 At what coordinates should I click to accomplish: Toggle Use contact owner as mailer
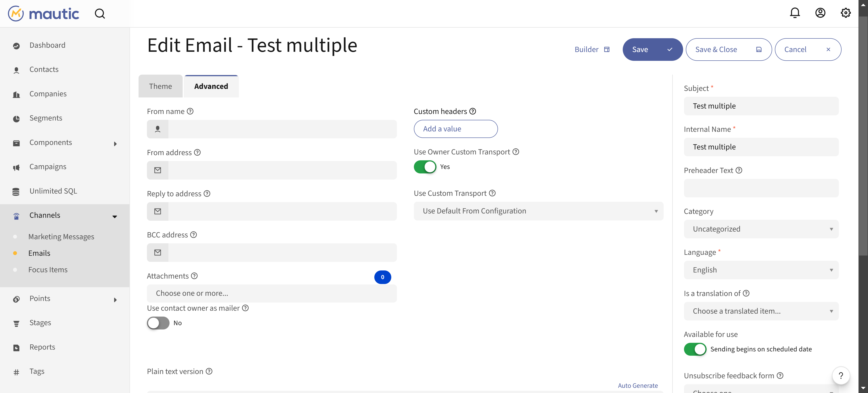[x=158, y=322]
